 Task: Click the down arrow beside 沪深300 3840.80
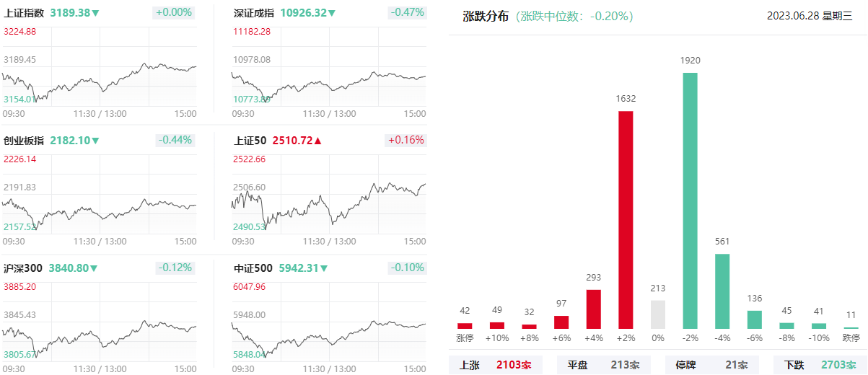tap(93, 268)
